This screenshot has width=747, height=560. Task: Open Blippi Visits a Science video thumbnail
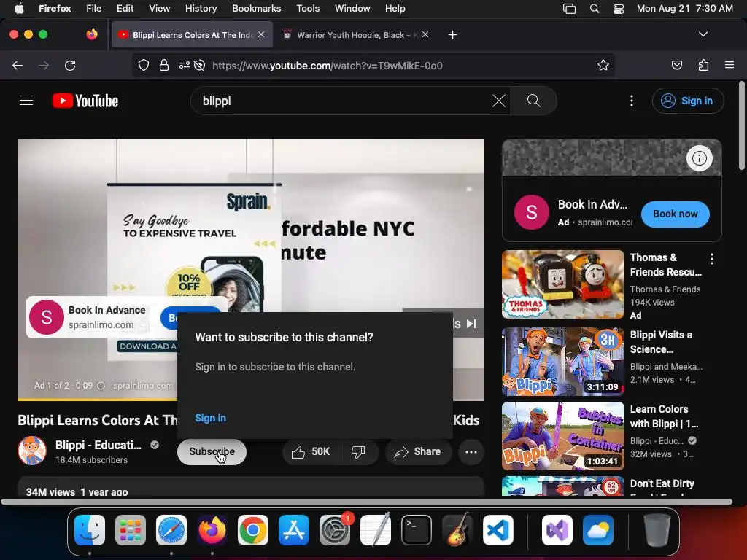click(562, 362)
